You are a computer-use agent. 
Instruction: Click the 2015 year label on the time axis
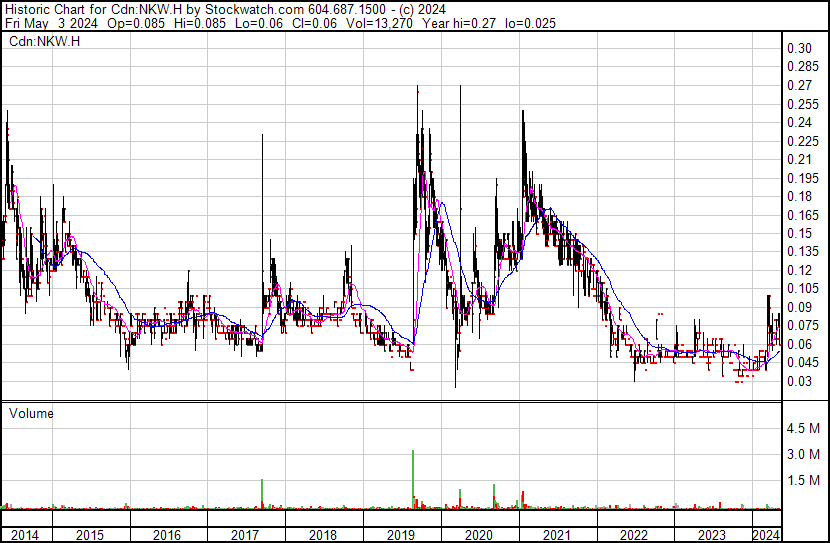coord(90,535)
